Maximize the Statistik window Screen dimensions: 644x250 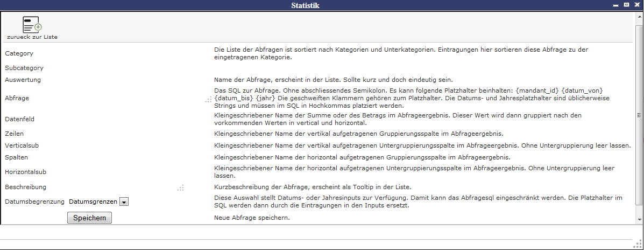pos(626,5)
